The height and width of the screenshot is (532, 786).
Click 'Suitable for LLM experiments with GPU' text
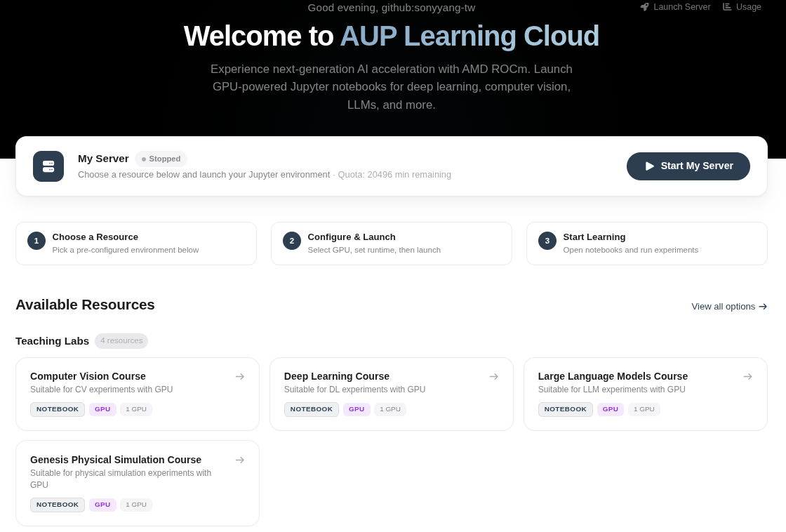pyautogui.click(x=611, y=390)
